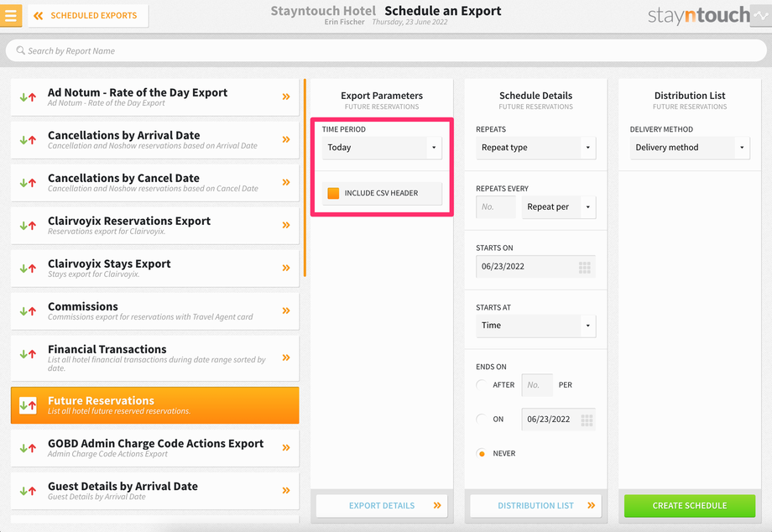The height and width of the screenshot is (532, 772).
Task: Focus the Search by Report Name field
Action: (386, 50)
